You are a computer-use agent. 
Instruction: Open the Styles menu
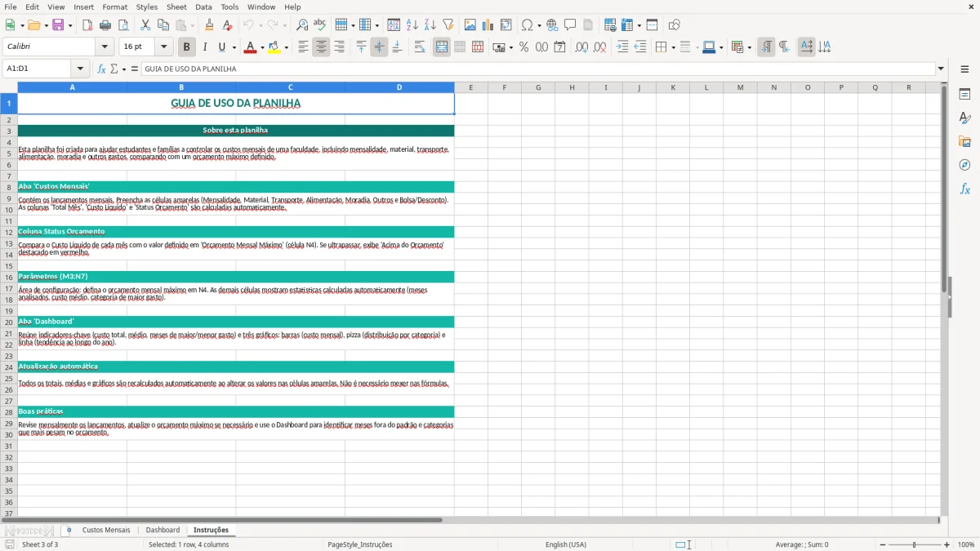(147, 7)
